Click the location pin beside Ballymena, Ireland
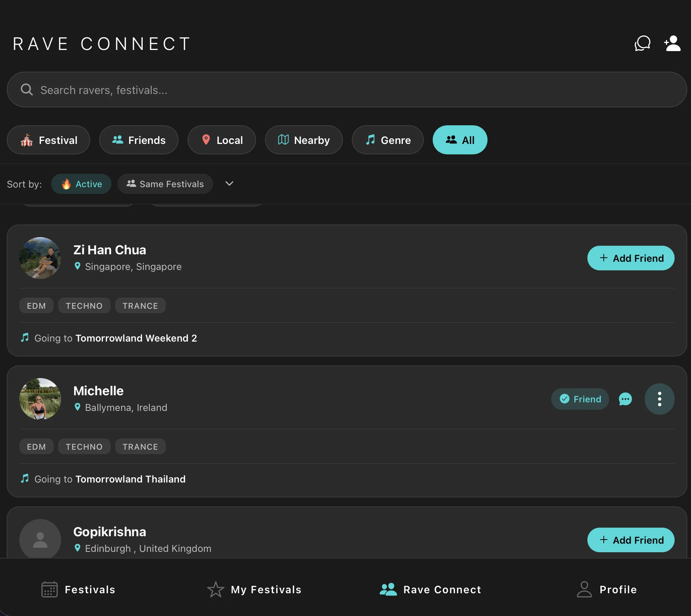The image size is (691, 616). click(x=78, y=407)
